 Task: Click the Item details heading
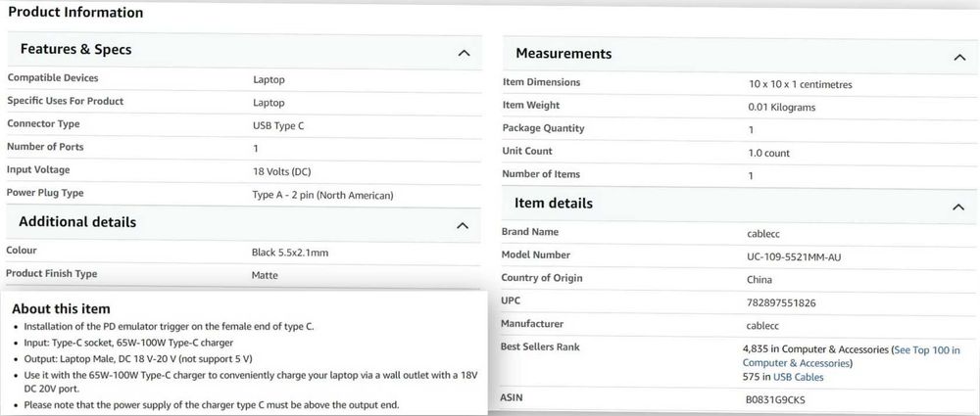(x=554, y=203)
